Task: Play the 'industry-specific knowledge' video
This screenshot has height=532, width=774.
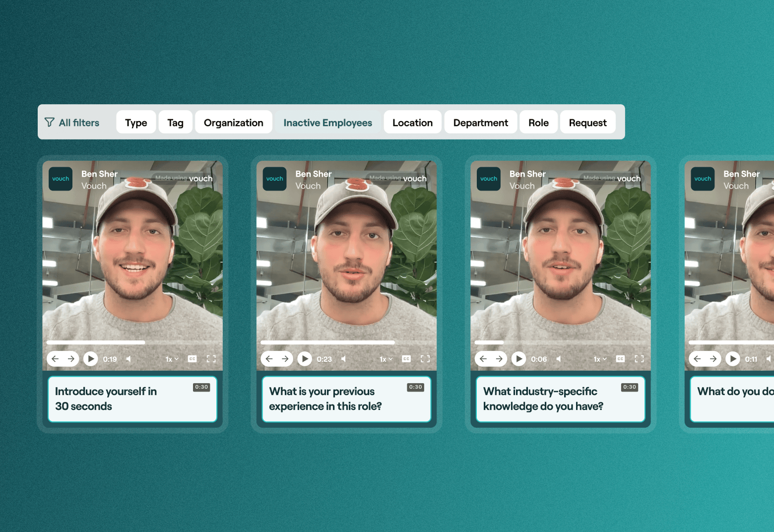Action: pos(518,359)
